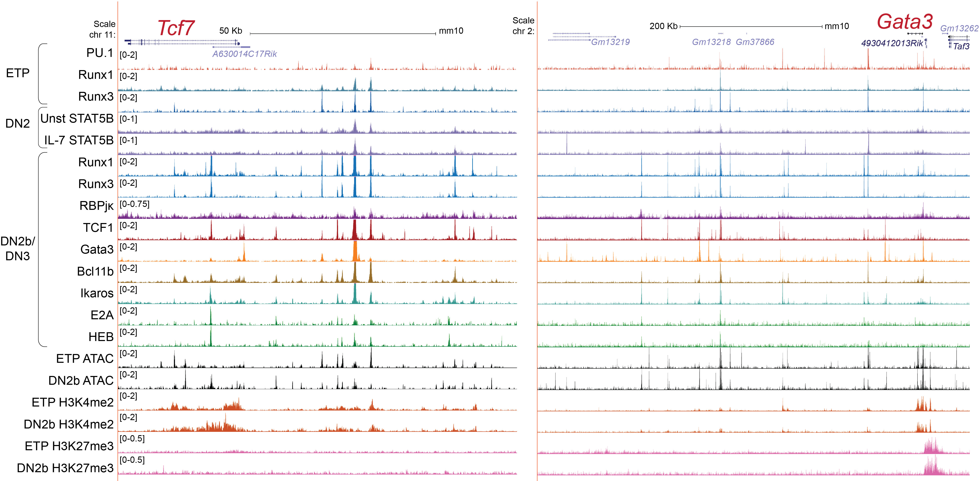
Task: Click the [0-1] range on the Unst STAT5B track
Action: (128, 119)
